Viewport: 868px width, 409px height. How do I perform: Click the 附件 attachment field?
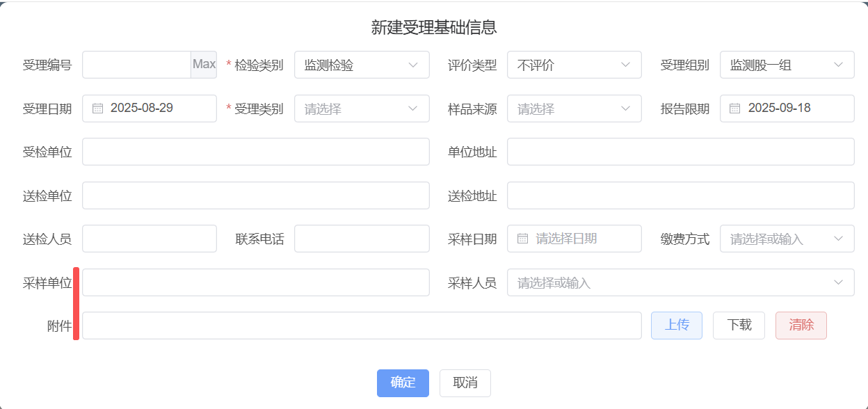point(362,326)
